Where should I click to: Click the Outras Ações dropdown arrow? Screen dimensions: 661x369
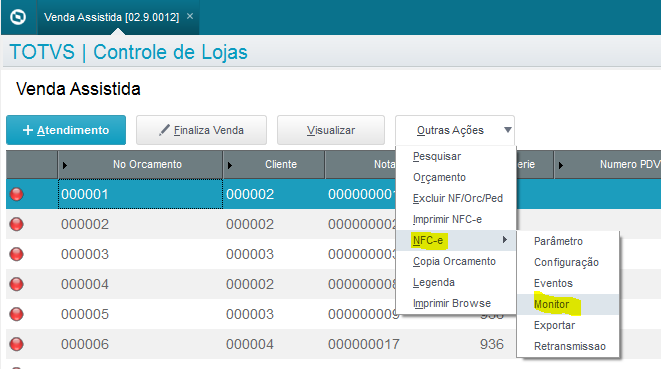click(x=508, y=130)
